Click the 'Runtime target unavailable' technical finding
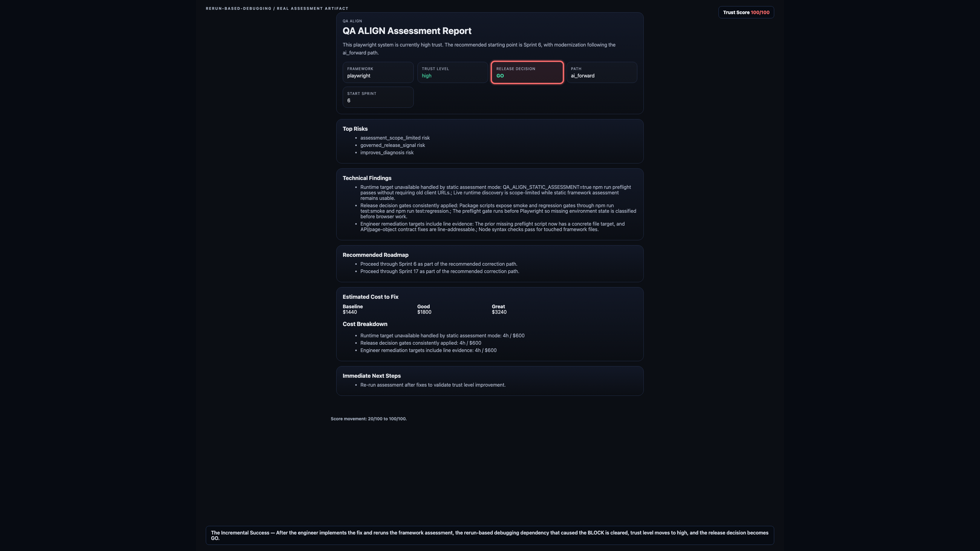The height and width of the screenshot is (551, 980). pyautogui.click(x=496, y=192)
